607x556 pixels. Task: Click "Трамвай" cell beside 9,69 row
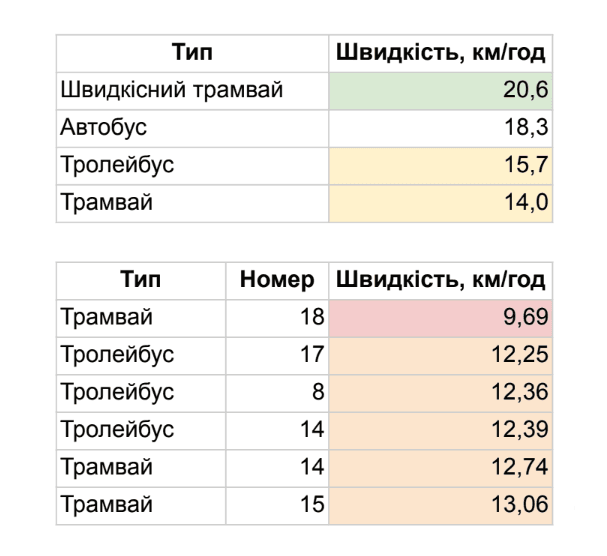point(141,319)
